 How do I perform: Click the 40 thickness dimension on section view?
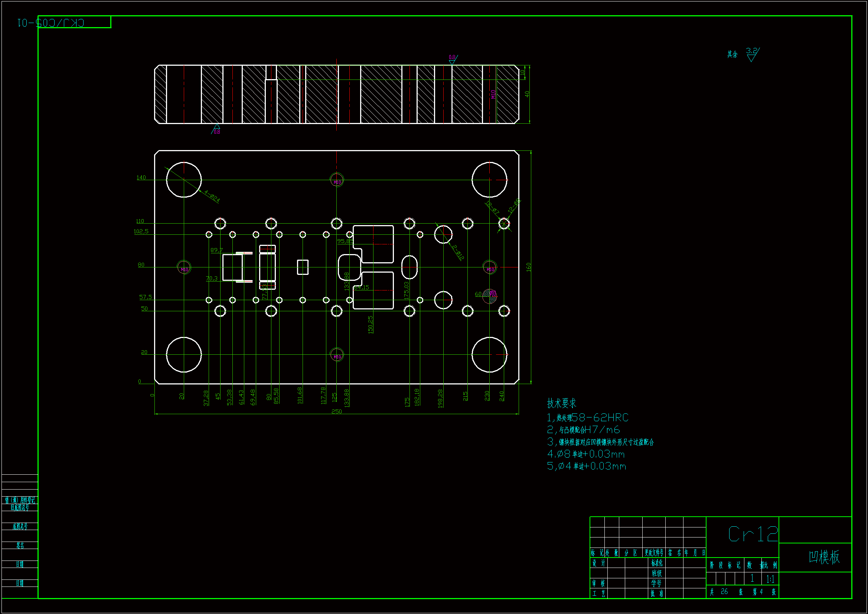coord(527,94)
